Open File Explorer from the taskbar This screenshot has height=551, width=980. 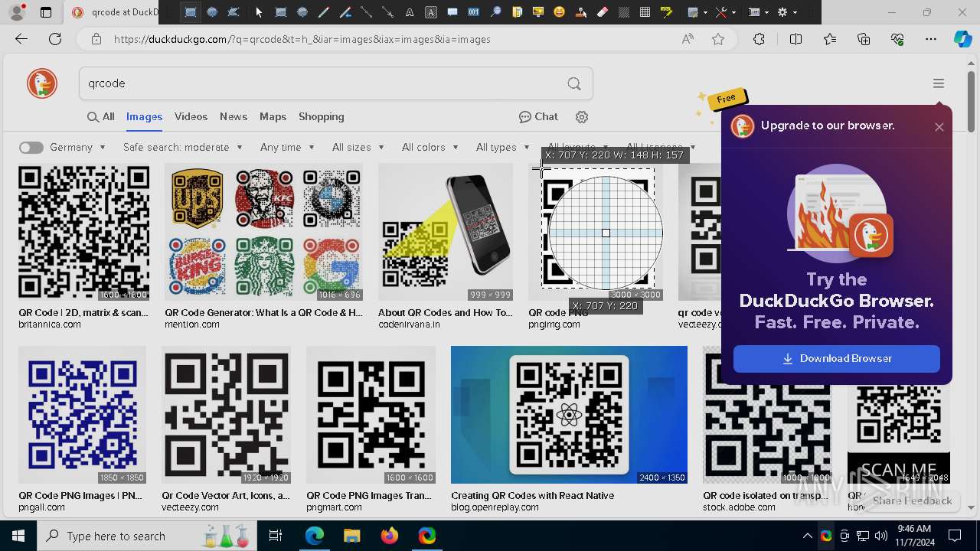(351, 536)
